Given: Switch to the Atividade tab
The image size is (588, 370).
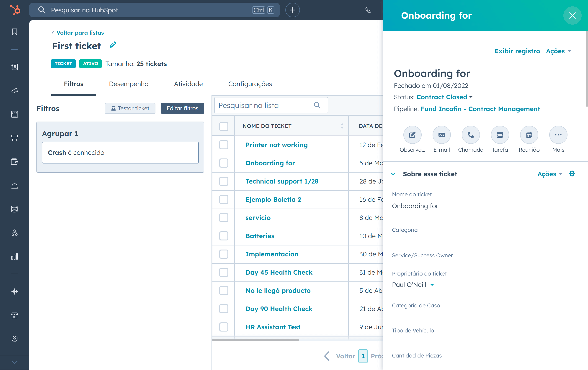Looking at the screenshot, I should pyautogui.click(x=188, y=84).
